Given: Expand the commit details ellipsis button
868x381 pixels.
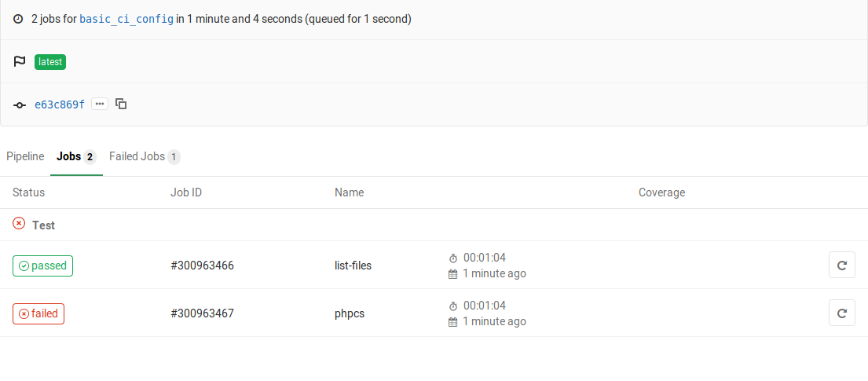Looking at the screenshot, I should click(x=100, y=104).
